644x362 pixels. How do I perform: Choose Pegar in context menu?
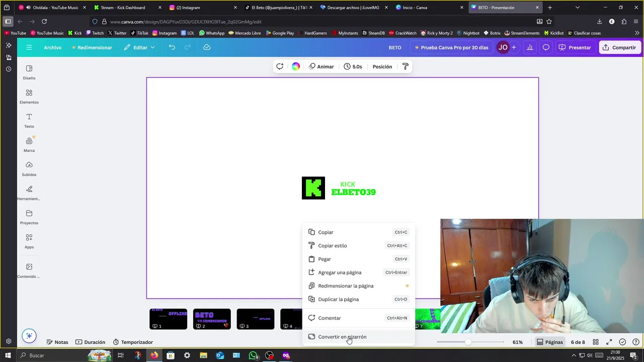[358, 259]
